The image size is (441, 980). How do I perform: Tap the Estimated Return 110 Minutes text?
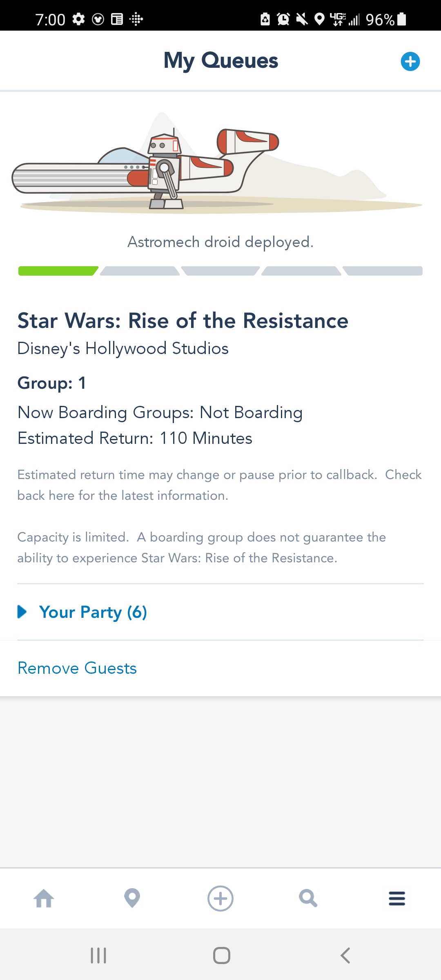coord(135,438)
